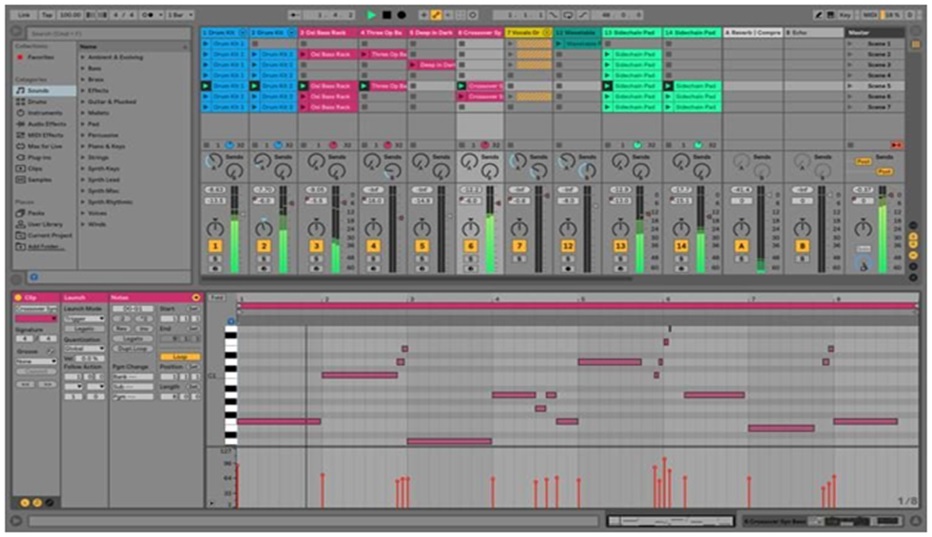Expand the Ambient & Evolving folder
Screen dimensions: 932x537
83,58
